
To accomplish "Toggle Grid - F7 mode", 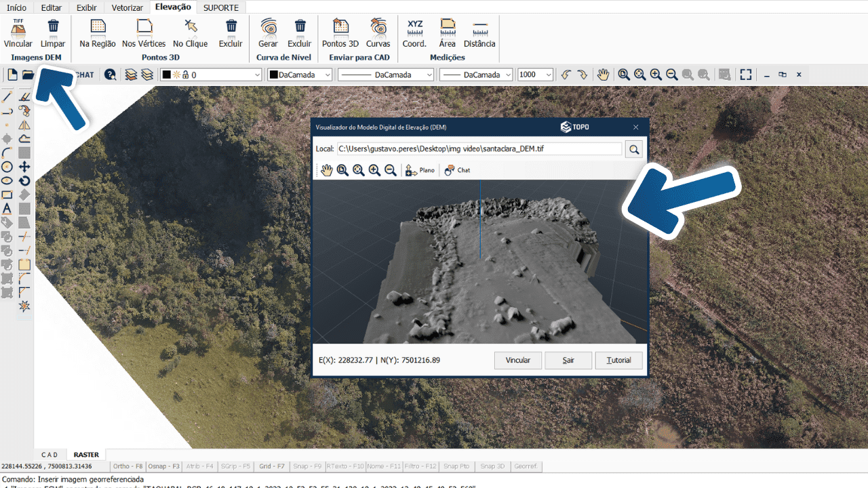I will [x=272, y=466].
